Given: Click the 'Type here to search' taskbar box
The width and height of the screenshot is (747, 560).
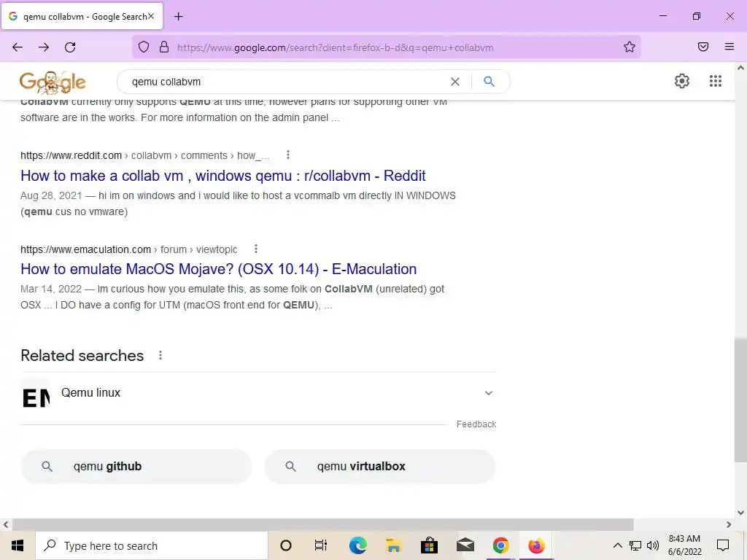Looking at the screenshot, I should (x=152, y=545).
